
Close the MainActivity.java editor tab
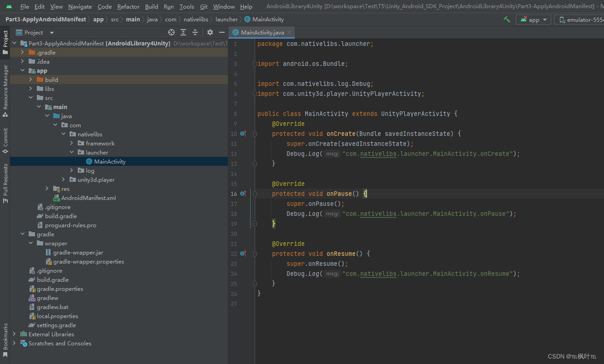click(289, 32)
